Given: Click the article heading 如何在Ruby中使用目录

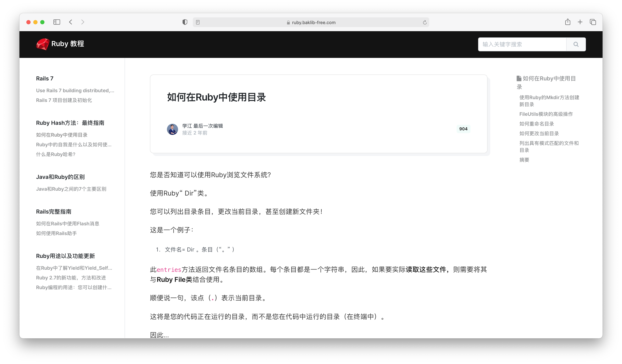Looking at the screenshot, I should point(216,97).
